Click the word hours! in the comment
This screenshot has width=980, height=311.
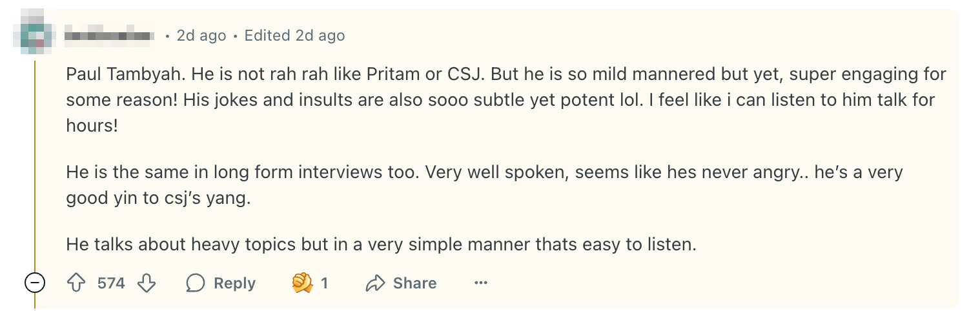click(92, 126)
